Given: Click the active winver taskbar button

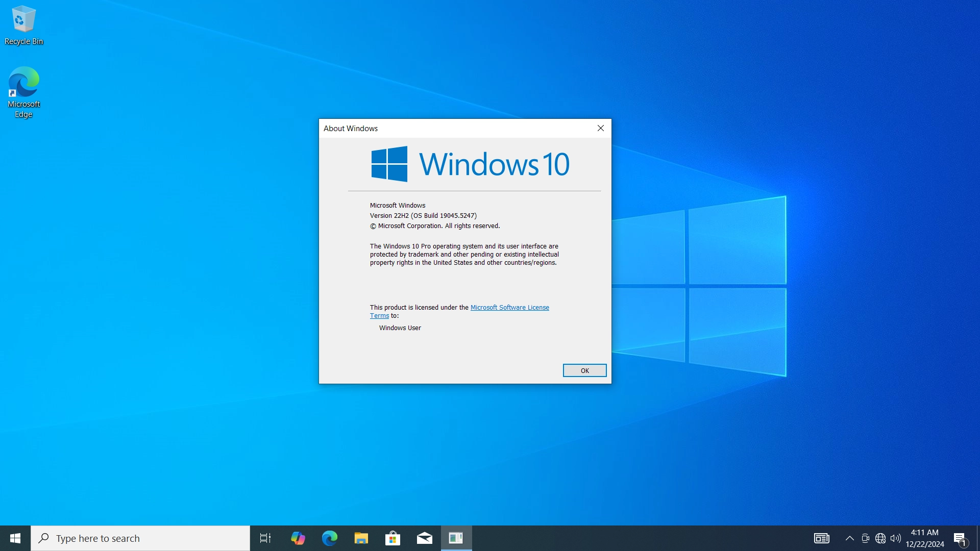Looking at the screenshot, I should point(456,538).
